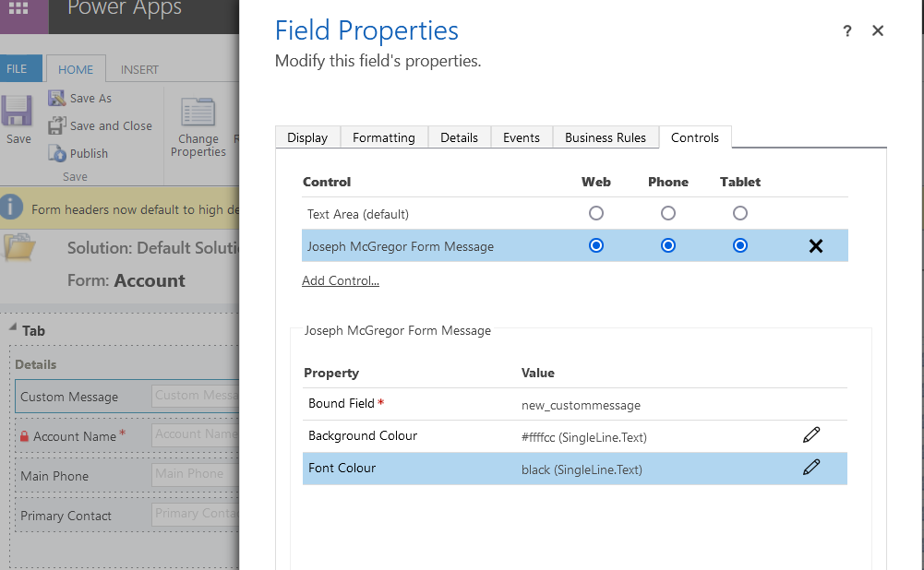Image resolution: width=924 pixels, height=570 pixels.
Task: Switch to the Formatting tab
Action: 383,137
